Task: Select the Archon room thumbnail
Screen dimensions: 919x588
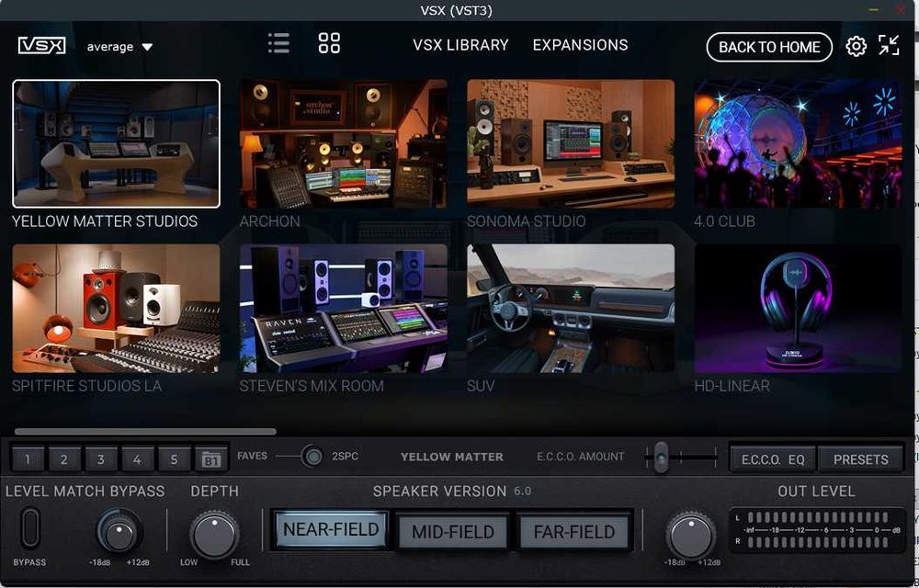Action: 344,144
